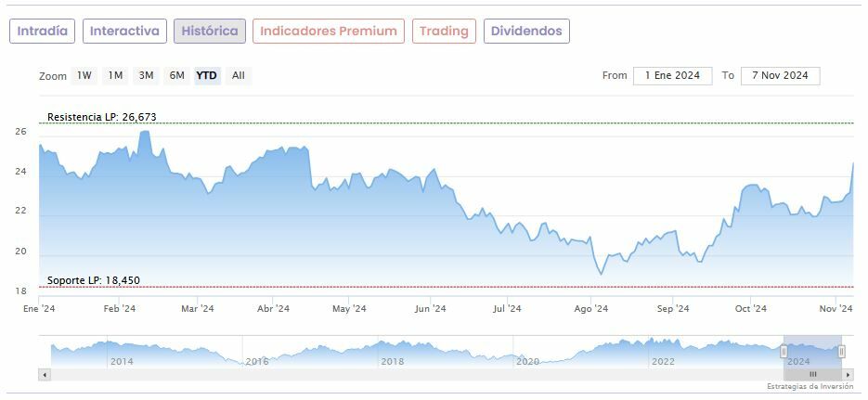
Task: Switch to the Interactiva tab
Action: (125, 32)
